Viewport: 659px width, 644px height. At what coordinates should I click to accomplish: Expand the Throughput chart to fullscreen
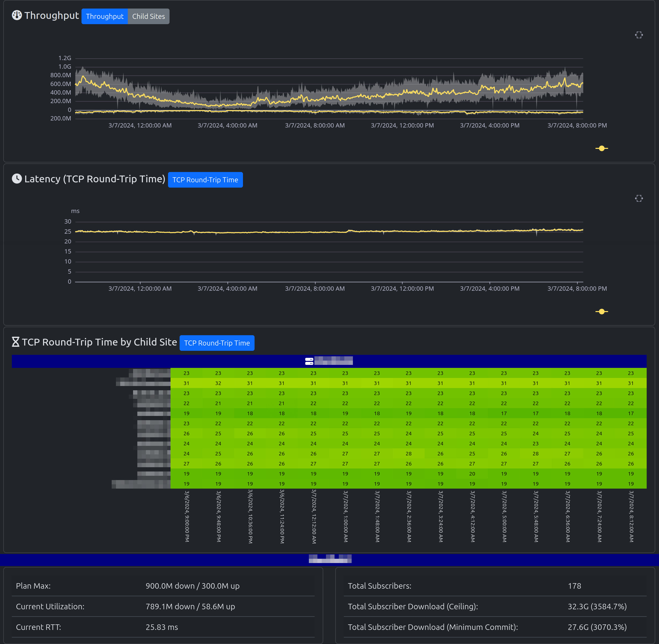point(639,35)
